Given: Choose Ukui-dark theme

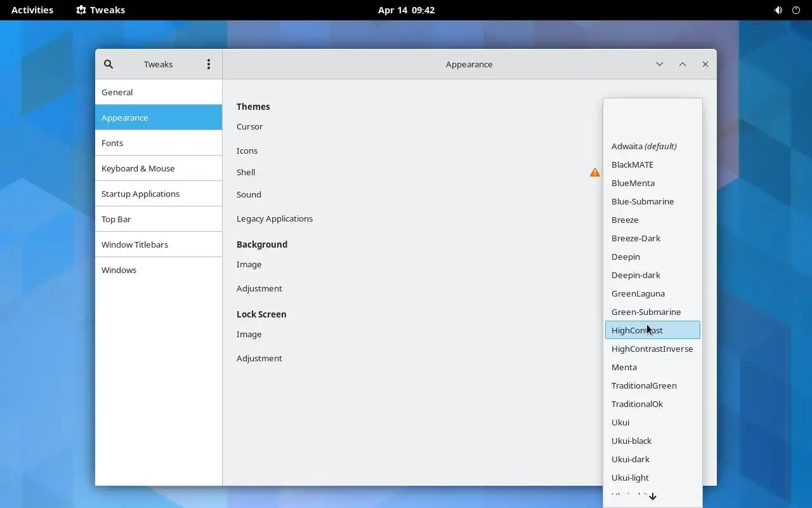Looking at the screenshot, I should (x=653, y=459).
